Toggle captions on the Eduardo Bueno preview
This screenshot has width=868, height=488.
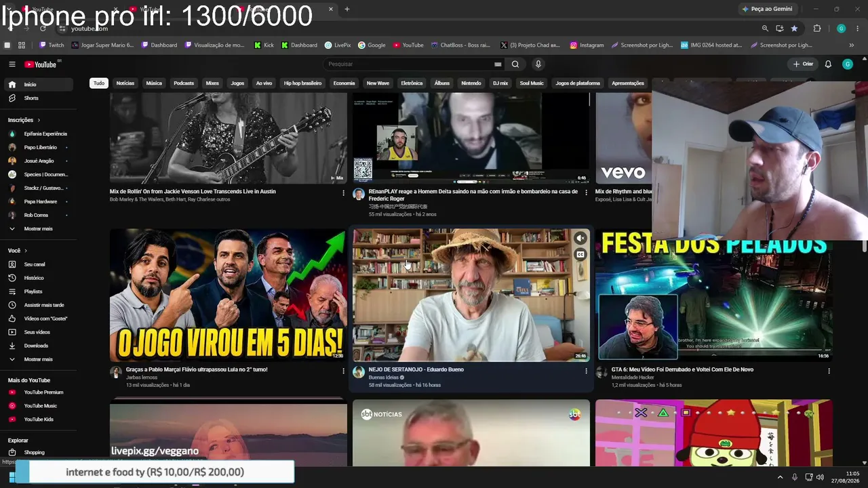(x=580, y=255)
